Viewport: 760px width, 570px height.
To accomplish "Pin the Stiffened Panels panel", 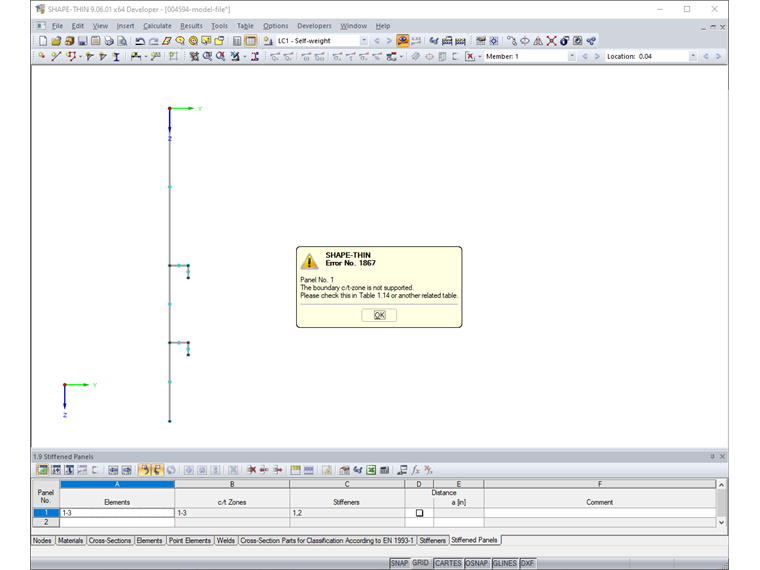I will point(712,457).
